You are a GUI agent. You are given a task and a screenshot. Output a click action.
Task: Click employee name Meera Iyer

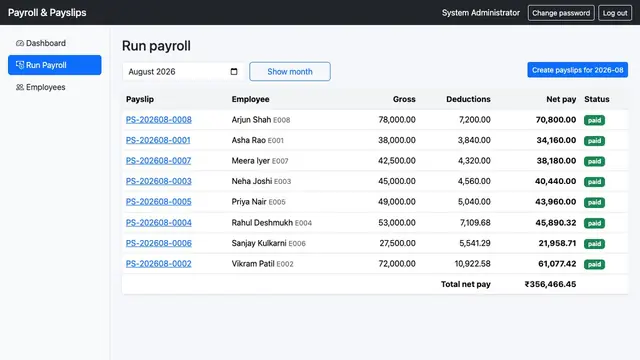pyautogui.click(x=251, y=160)
